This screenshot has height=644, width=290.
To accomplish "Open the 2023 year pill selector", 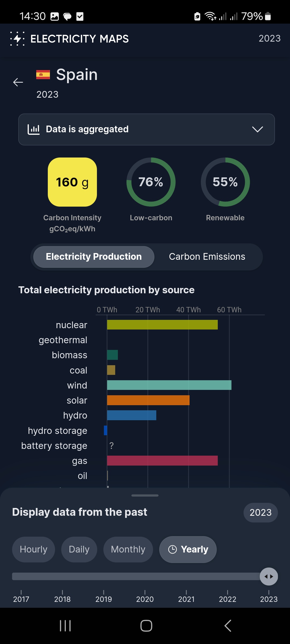I will 260,513.
